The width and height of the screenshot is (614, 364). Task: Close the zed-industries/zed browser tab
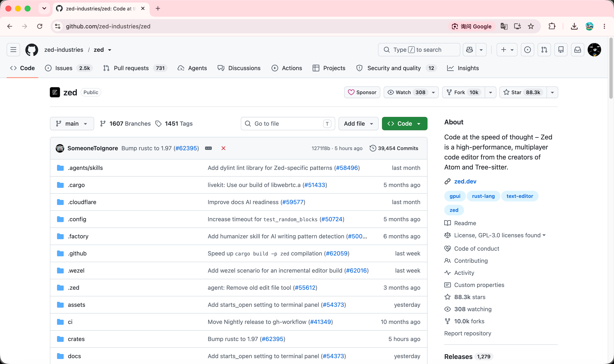[143, 9]
